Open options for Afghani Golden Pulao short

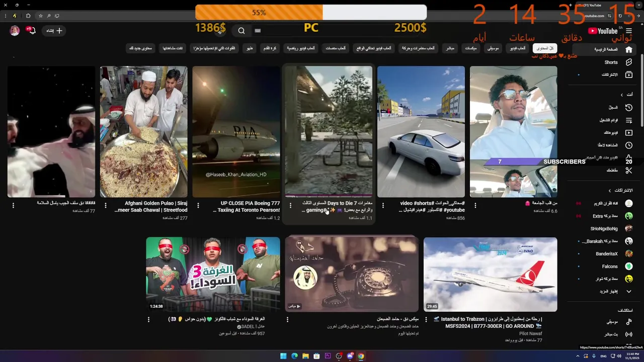(106, 205)
